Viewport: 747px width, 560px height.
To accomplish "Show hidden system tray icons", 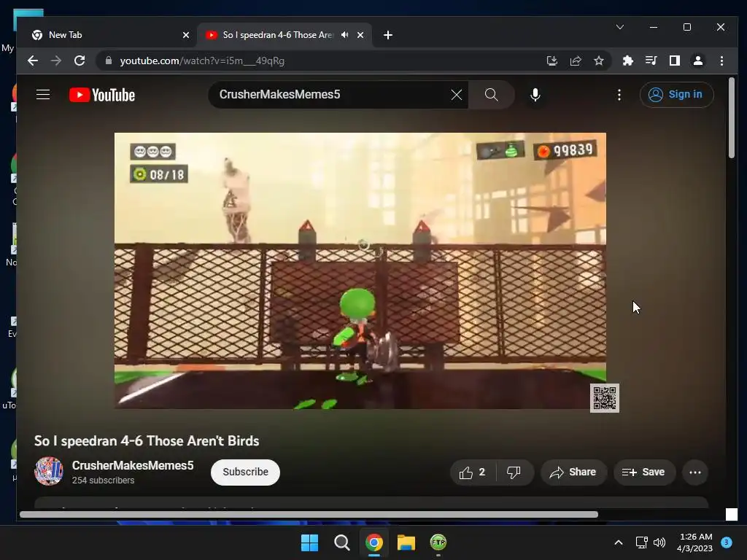I will point(619,542).
